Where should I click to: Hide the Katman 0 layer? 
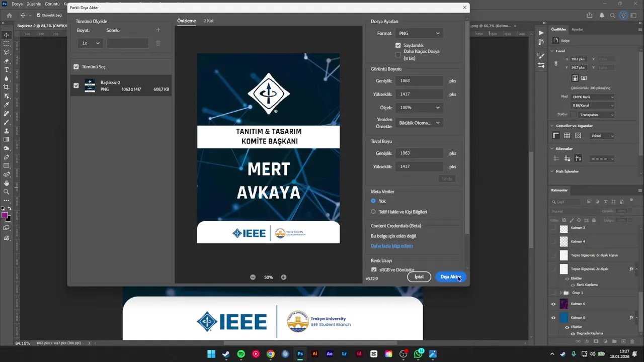tap(553, 317)
